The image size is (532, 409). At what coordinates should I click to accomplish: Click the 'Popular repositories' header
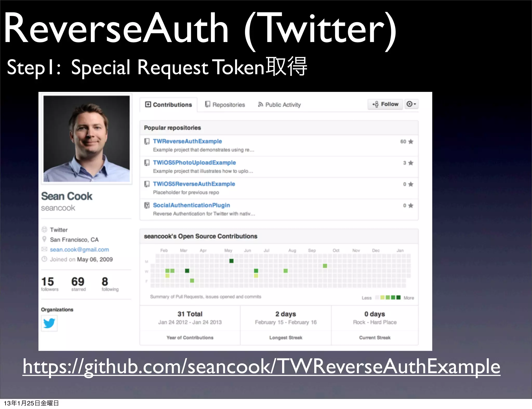(172, 128)
